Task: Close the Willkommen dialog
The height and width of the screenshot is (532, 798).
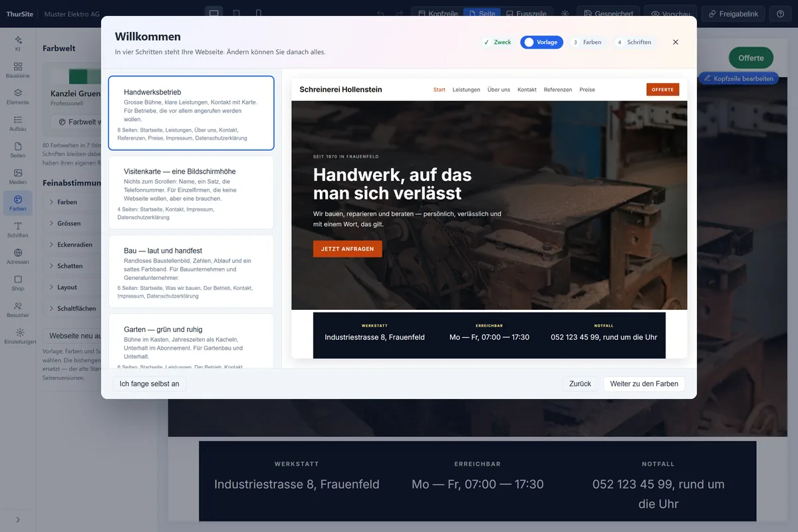Action: (x=676, y=42)
